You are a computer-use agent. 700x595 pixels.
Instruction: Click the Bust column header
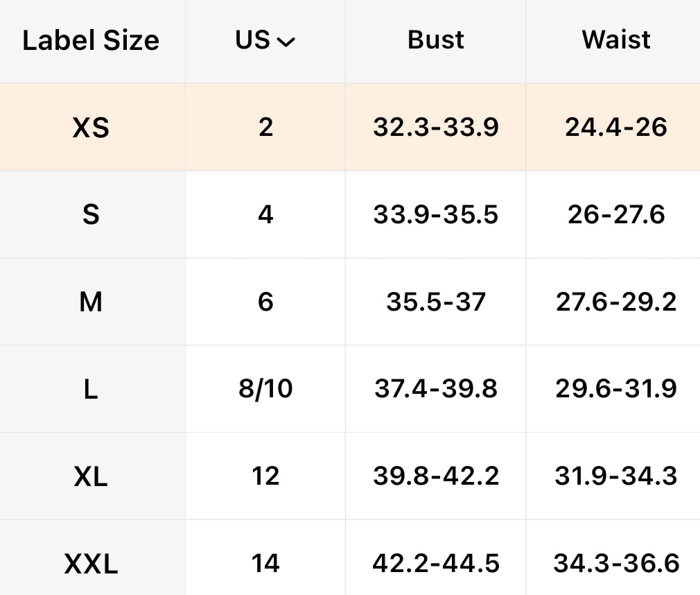click(x=435, y=40)
